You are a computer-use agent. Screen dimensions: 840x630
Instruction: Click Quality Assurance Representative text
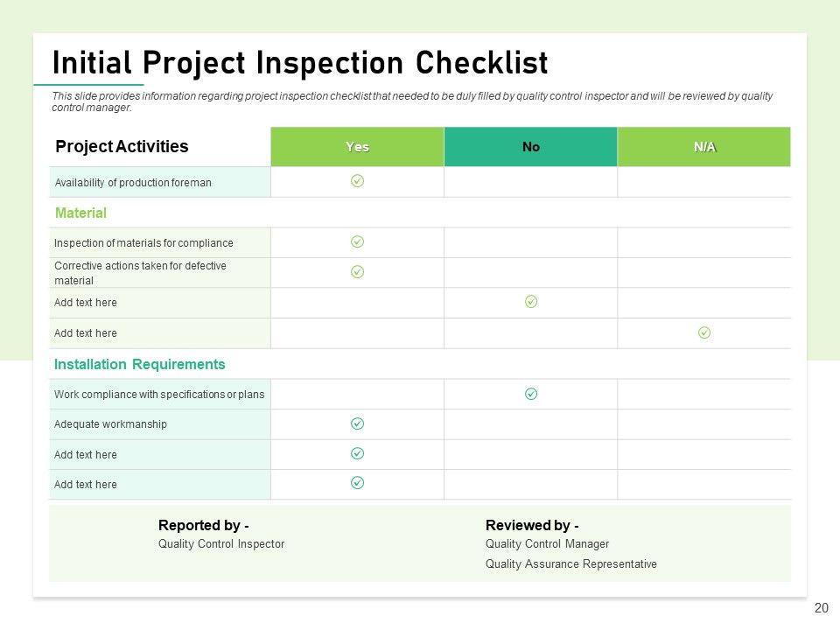click(x=570, y=564)
